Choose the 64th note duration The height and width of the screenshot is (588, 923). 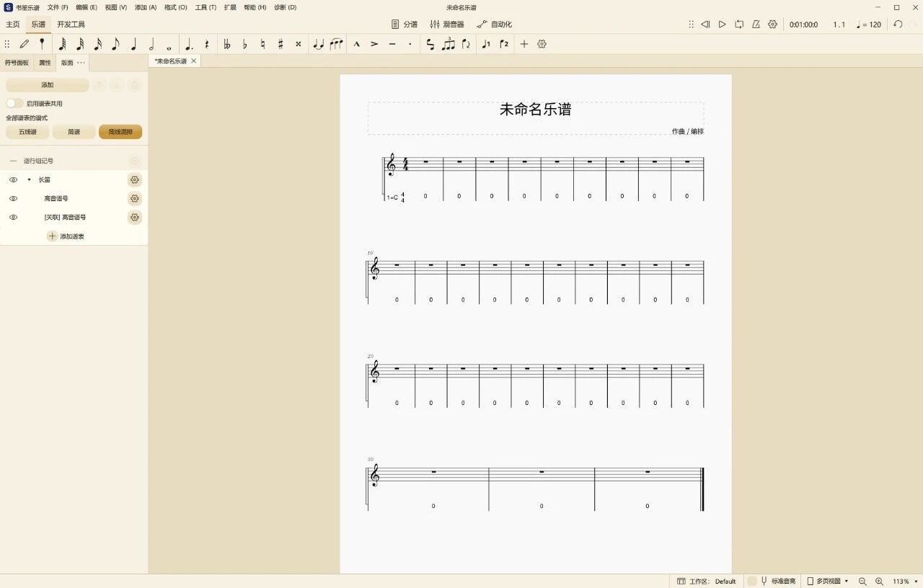(x=62, y=44)
